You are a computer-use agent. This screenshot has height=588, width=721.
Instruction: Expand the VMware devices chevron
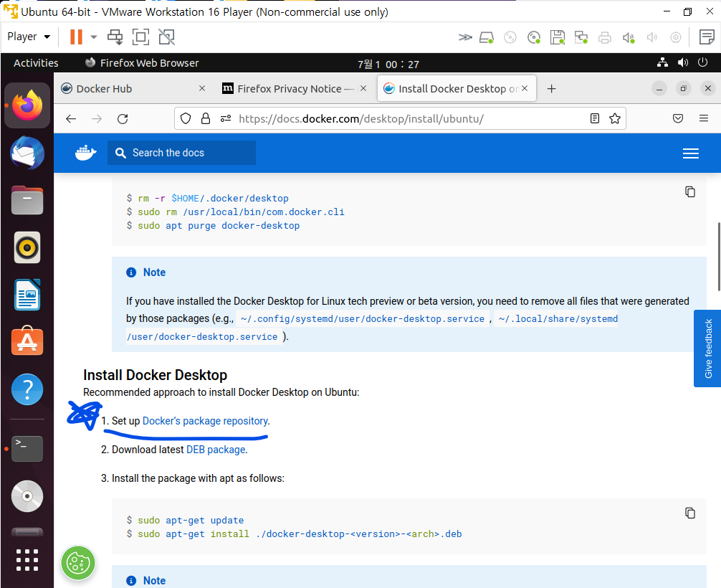(x=465, y=37)
